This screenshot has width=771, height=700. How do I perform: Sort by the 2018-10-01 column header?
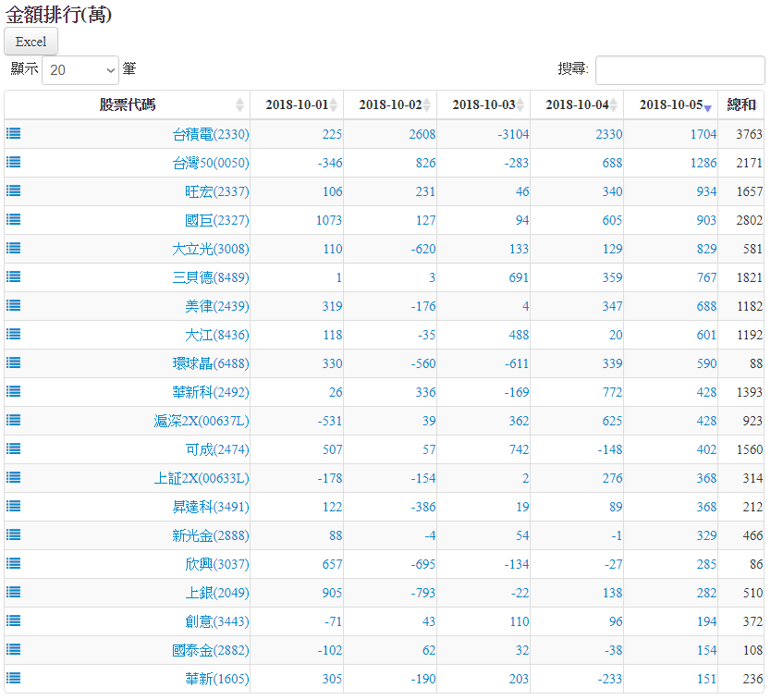[297, 105]
